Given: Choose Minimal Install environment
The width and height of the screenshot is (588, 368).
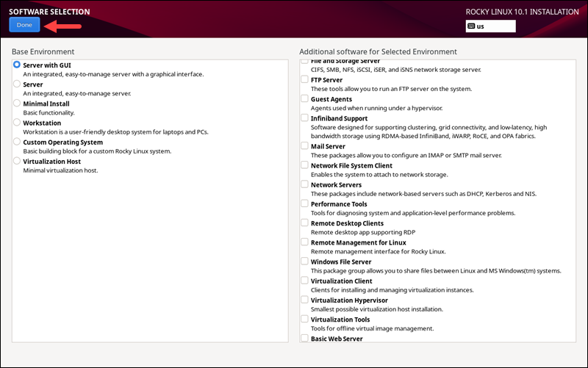Looking at the screenshot, I should click(x=17, y=103).
